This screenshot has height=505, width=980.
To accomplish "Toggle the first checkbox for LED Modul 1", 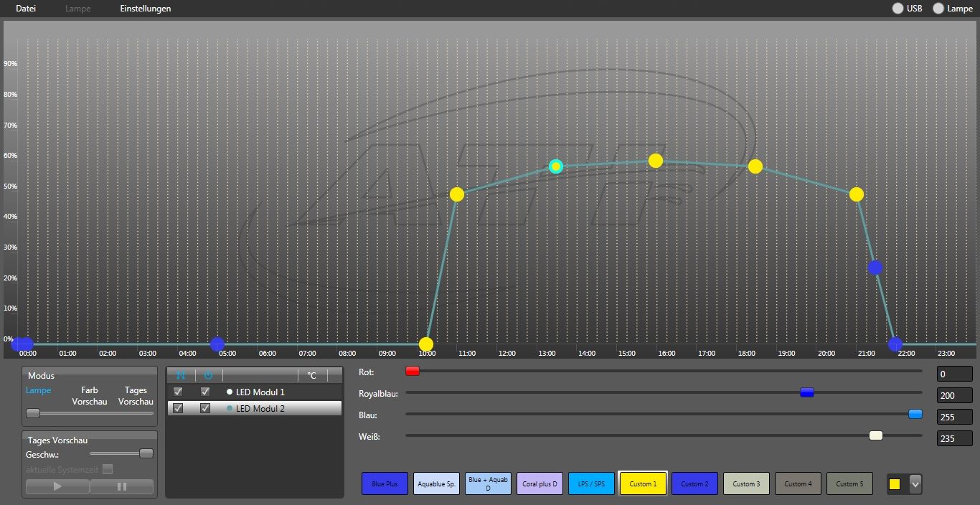I will click(178, 392).
